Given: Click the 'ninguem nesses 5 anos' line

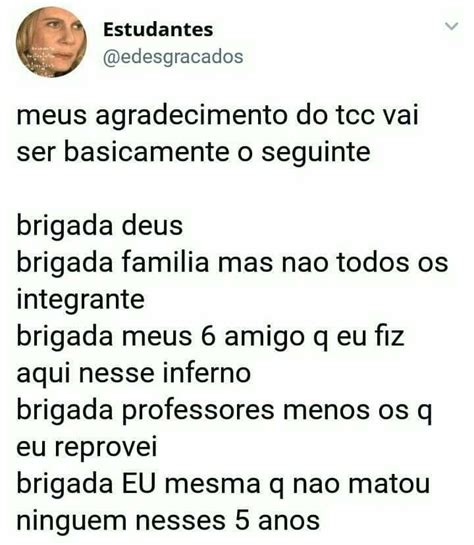Looking at the screenshot, I should pos(168,521).
